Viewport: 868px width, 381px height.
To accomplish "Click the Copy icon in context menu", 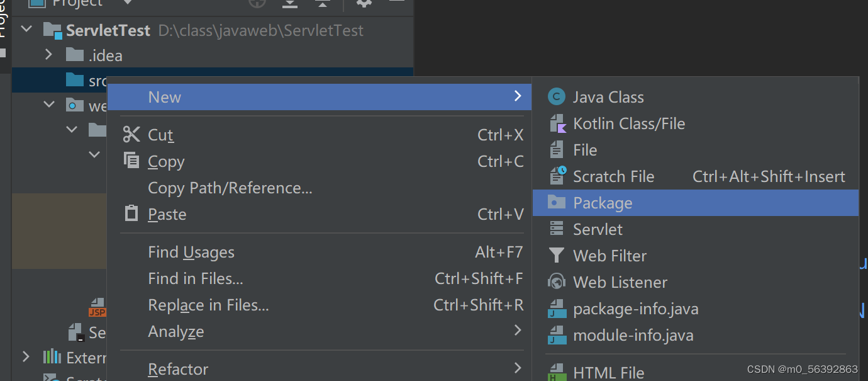I will 131,161.
